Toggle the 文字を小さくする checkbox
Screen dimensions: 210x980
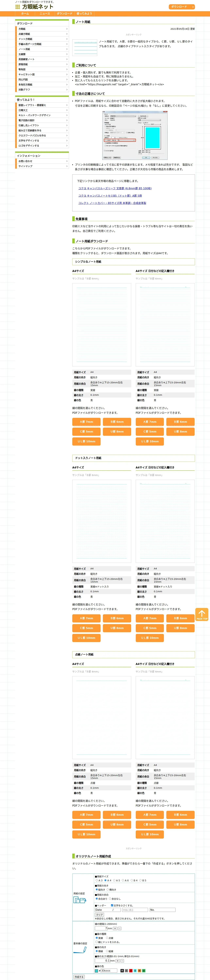tap(112, 905)
